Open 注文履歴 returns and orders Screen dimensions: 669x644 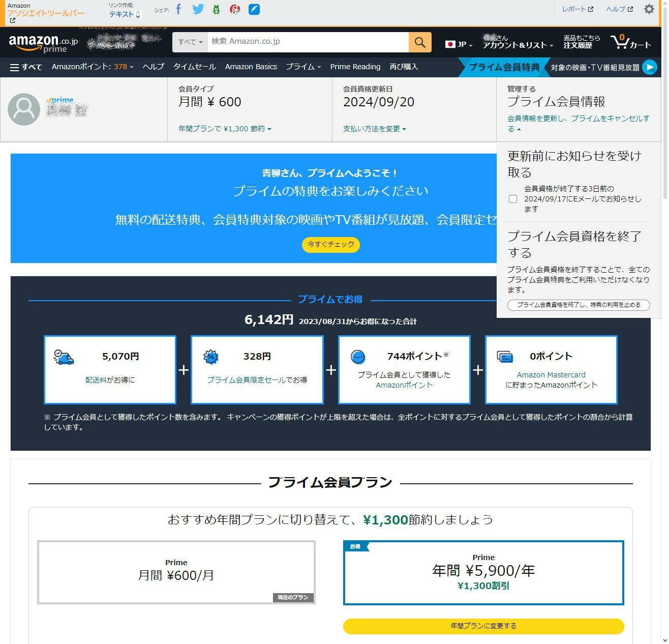tap(582, 42)
